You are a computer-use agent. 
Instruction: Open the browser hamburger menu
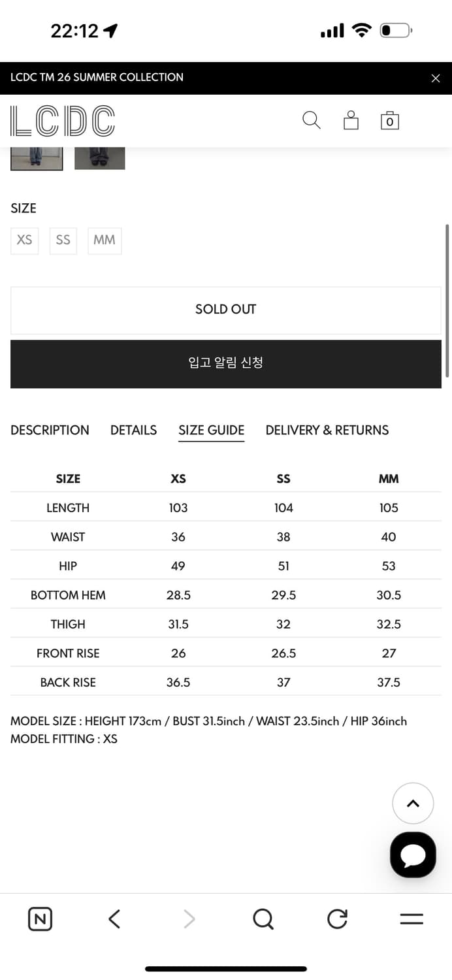pyautogui.click(x=412, y=919)
